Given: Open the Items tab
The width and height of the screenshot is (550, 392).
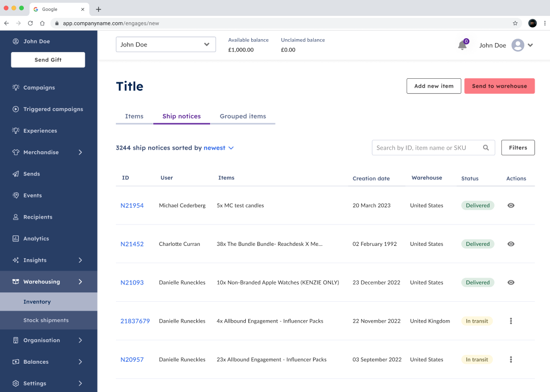Looking at the screenshot, I should click(x=134, y=116).
